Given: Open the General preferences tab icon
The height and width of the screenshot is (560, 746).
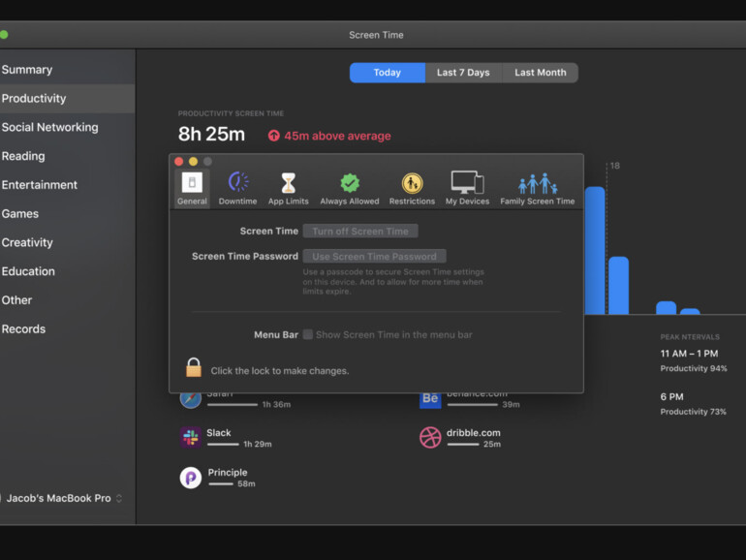Looking at the screenshot, I should 192,183.
